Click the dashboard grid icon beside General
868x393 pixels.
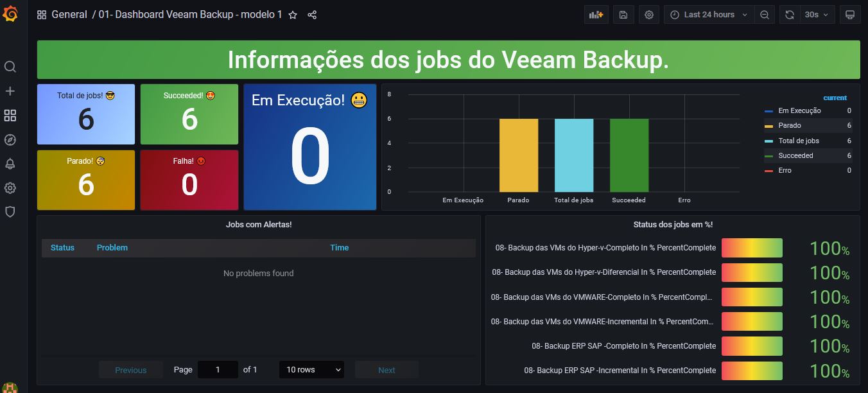pos(42,15)
